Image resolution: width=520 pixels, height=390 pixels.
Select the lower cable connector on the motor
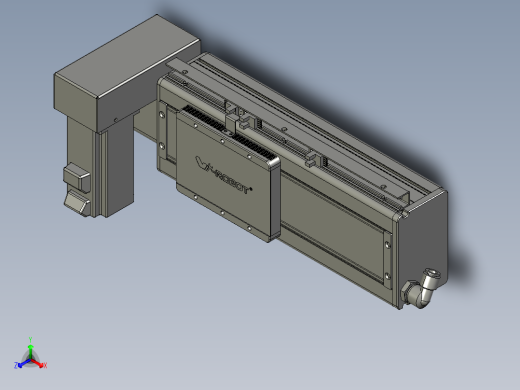pos(77,203)
